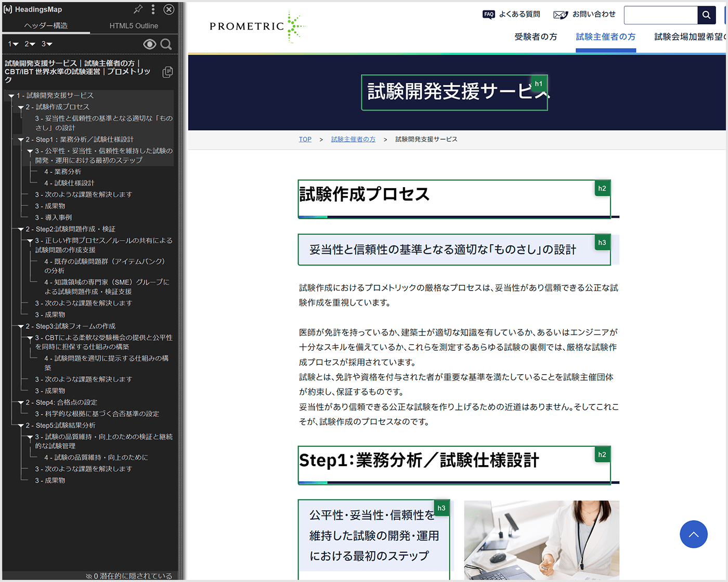
Task: Open the HeadingsMap three-dot options menu
Action: 153,9
